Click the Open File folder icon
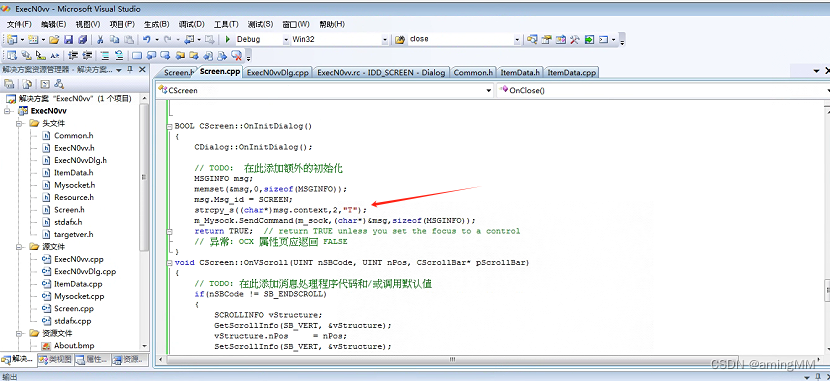The width and height of the screenshot is (830, 381). (x=54, y=39)
